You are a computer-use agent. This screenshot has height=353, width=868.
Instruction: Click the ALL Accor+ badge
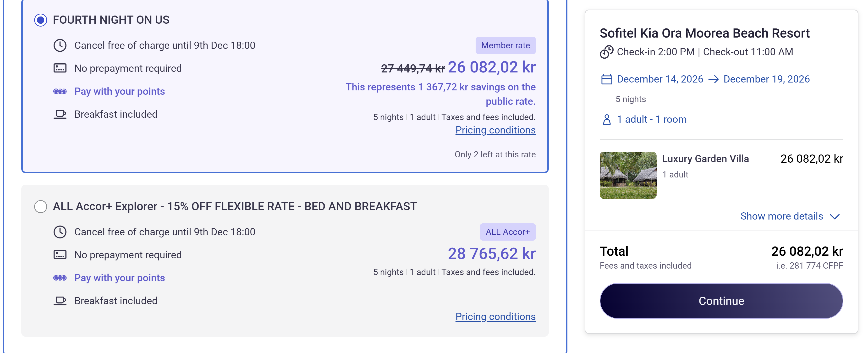click(507, 232)
